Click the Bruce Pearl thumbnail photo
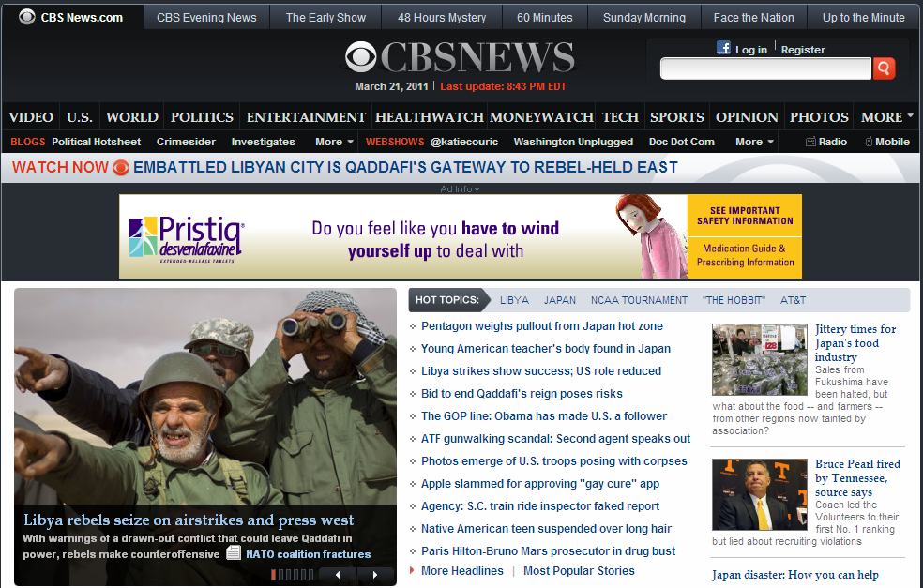The height and width of the screenshot is (588, 923). tap(760, 495)
